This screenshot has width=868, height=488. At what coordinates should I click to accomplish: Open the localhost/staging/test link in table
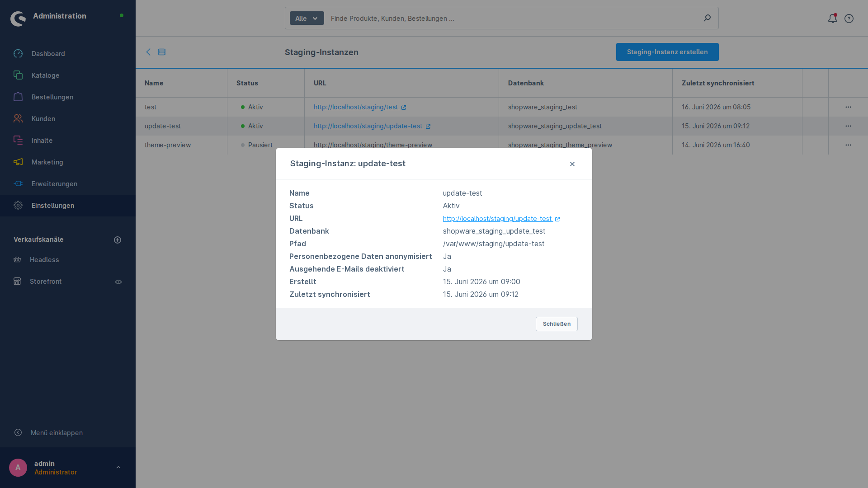click(x=360, y=107)
